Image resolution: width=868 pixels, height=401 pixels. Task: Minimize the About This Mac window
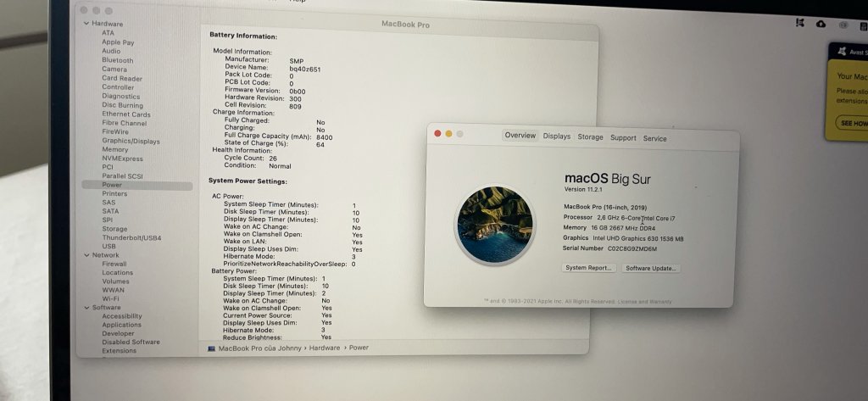click(x=448, y=133)
